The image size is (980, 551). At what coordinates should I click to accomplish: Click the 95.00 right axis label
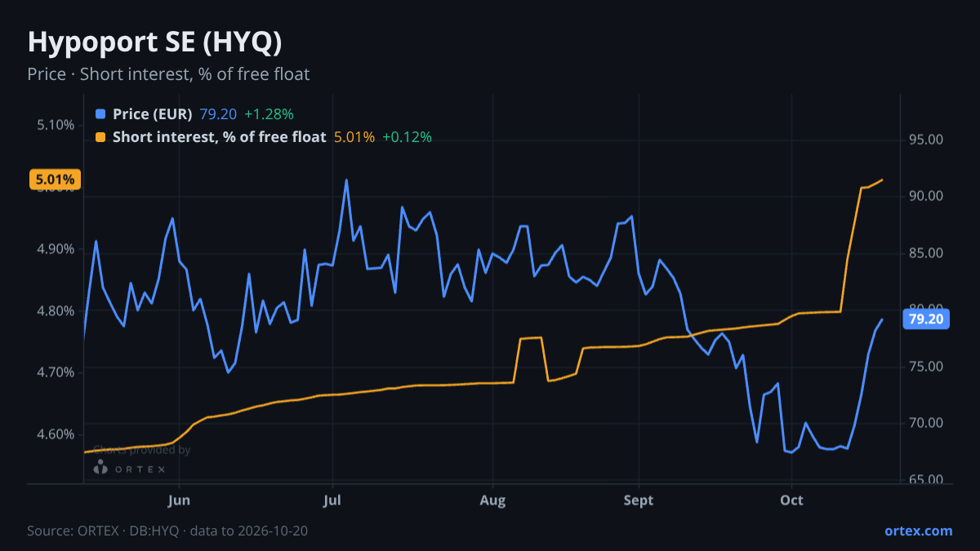pyautogui.click(x=926, y=140)
